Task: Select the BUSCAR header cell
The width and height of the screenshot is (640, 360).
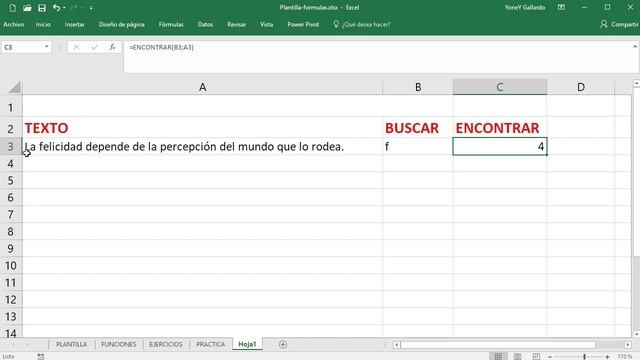Action: click(x=418, y=128)
